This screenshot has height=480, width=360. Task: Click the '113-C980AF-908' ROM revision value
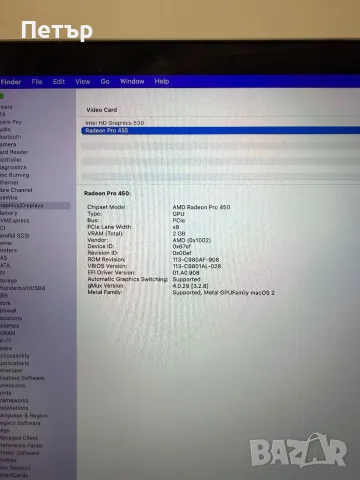click(x=196, y=260)
